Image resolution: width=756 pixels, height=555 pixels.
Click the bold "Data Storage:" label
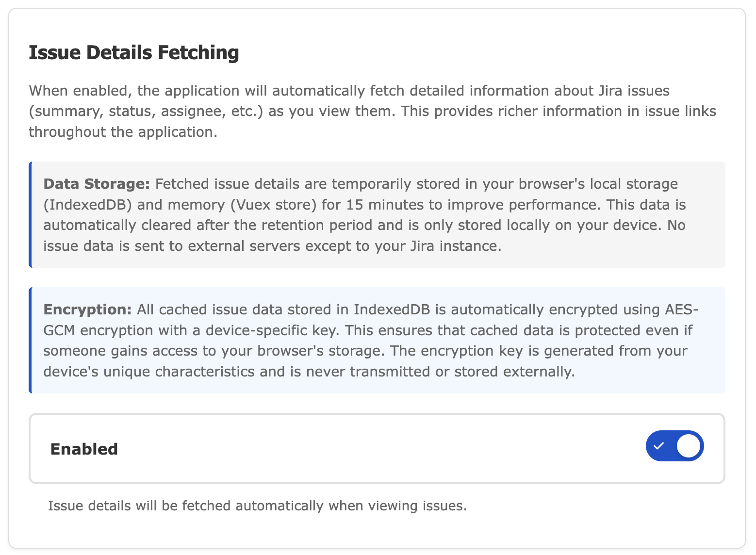coord(97,184)
